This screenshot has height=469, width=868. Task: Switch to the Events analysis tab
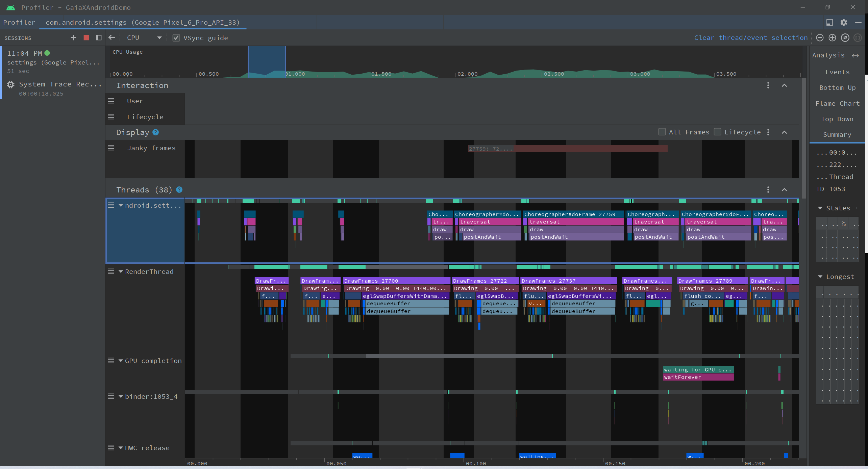[837, 72]
